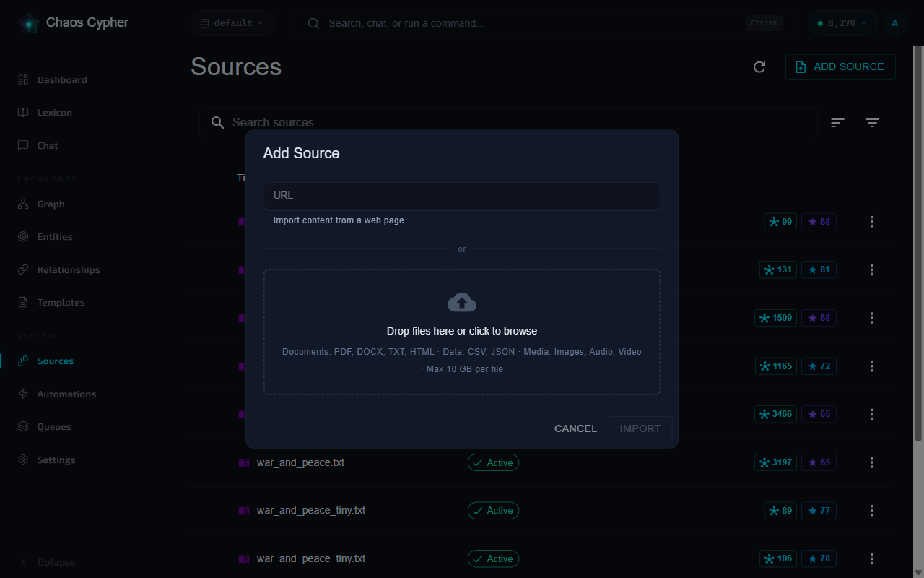
Task: Click the entity count badge 99
Action: [x=780, y=222]
